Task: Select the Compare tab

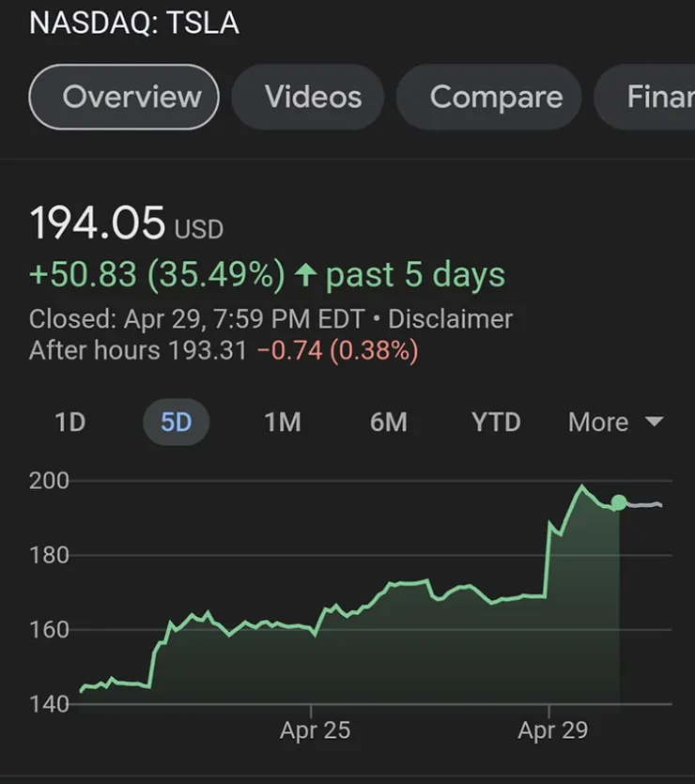Action: tap(496, 97)
